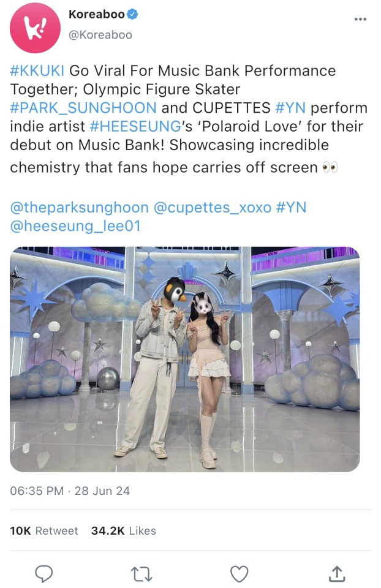Like the tweet with heart icon

click(x=240, y=574)
